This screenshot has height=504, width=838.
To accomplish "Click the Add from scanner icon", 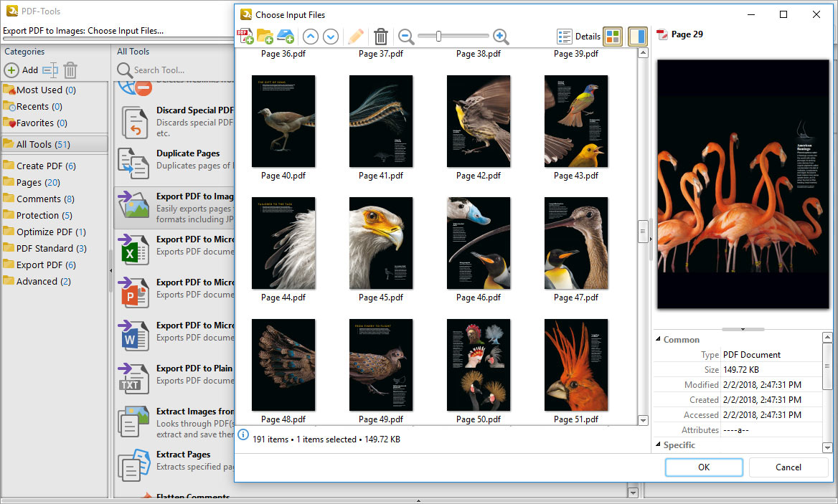I will pos(286,37).
